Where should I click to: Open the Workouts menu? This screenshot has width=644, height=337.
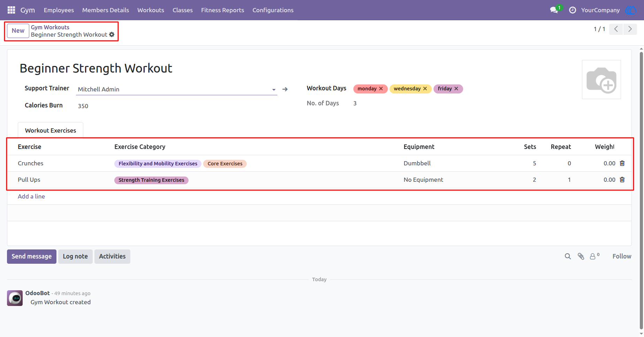coord(151,10)
